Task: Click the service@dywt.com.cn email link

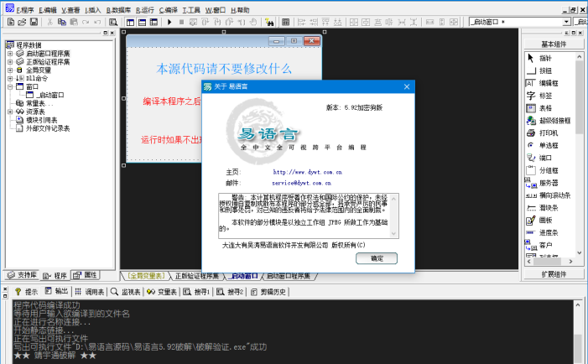Action: click(x=301, y=183)
